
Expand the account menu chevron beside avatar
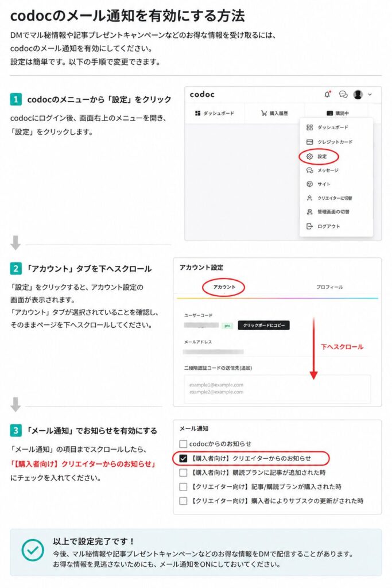pyautogui.click(x=370, y=95)
